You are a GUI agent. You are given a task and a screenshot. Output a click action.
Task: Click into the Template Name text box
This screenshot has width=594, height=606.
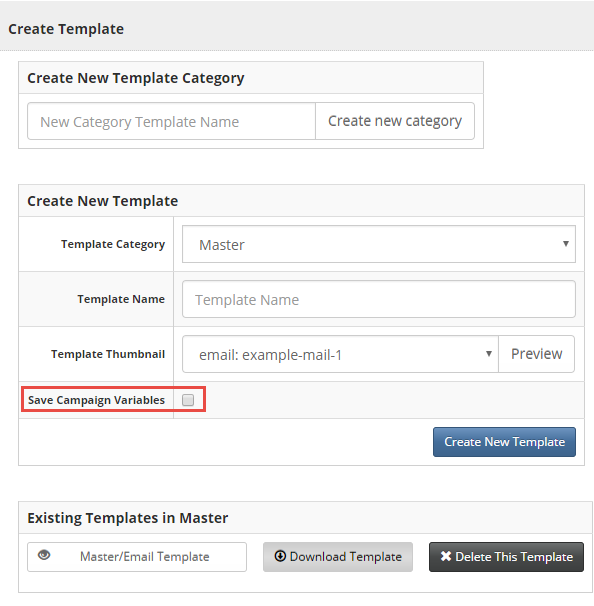379,299
